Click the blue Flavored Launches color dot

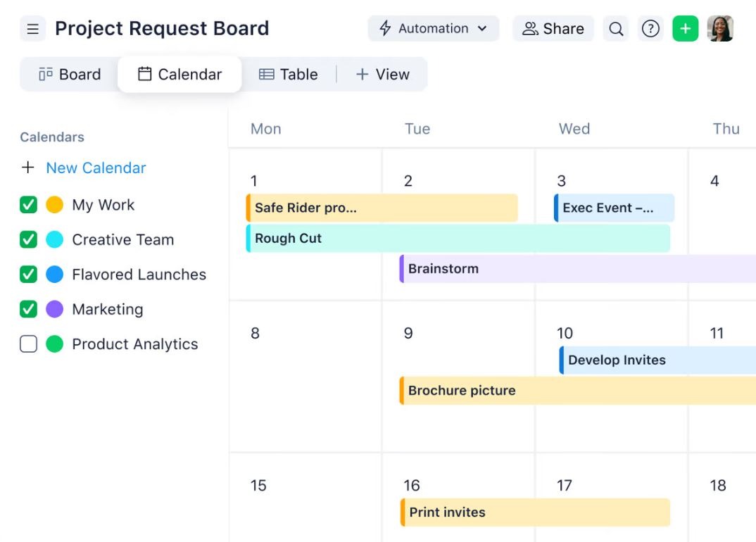(x=54, y=275)
